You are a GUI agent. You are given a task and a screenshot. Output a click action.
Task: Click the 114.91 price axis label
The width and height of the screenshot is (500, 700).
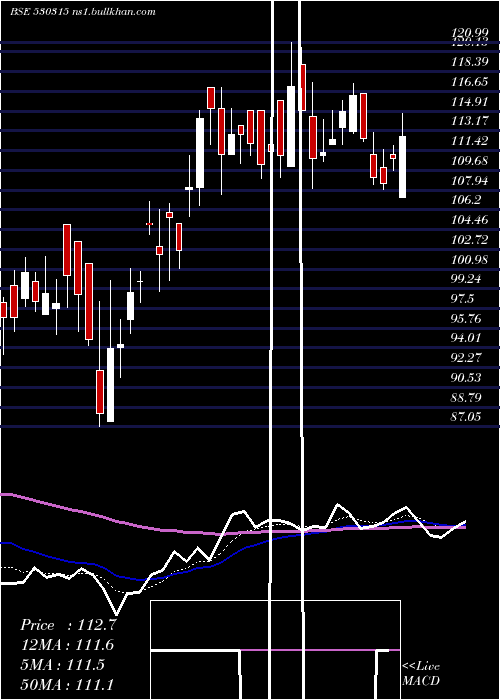469,102
